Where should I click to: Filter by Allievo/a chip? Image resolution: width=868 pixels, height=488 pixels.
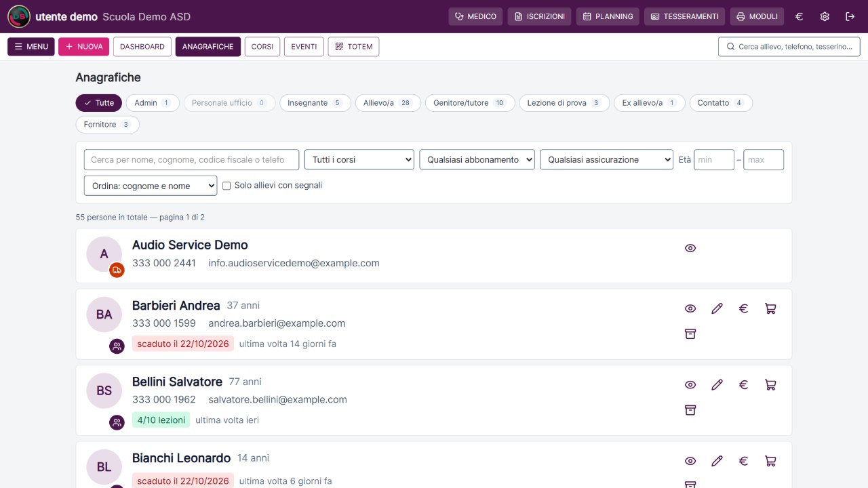(x=389, y=103)
